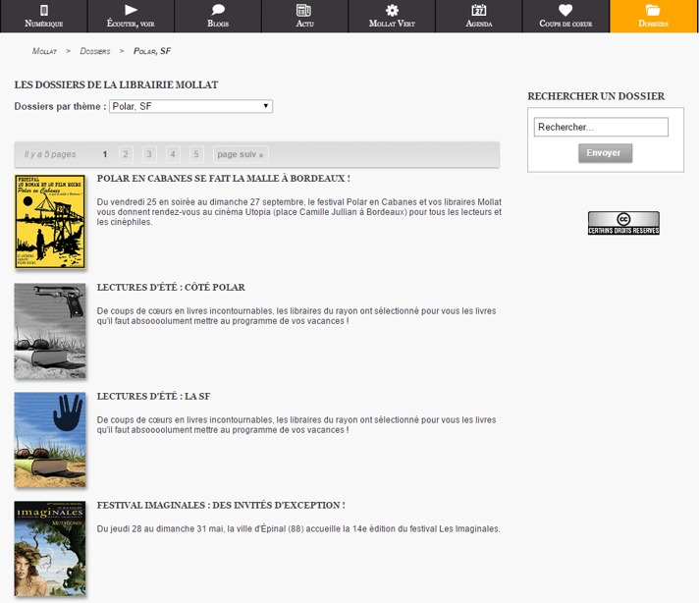Screen dimensions: 700x603
Task: Open the Écouter, voir play icon
Action: click(x=131, y=10)
